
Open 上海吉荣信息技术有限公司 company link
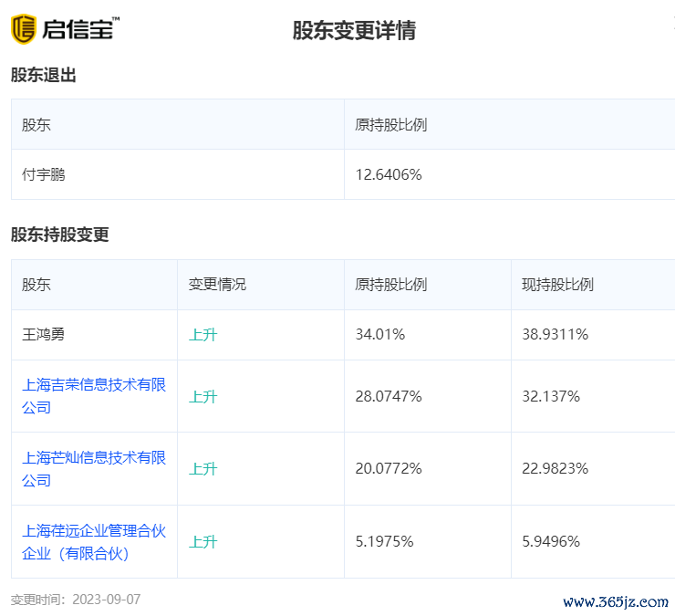[94, 396]
